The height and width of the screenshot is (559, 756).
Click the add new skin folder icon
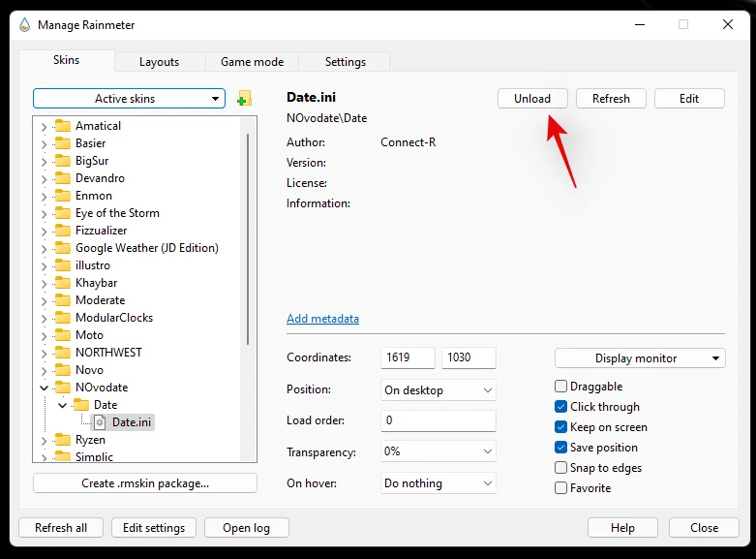[x=245, y=99]
